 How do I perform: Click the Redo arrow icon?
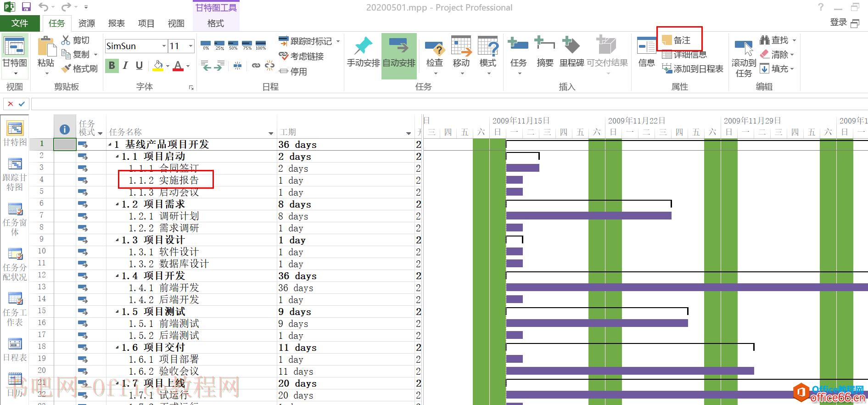[66, 7]
